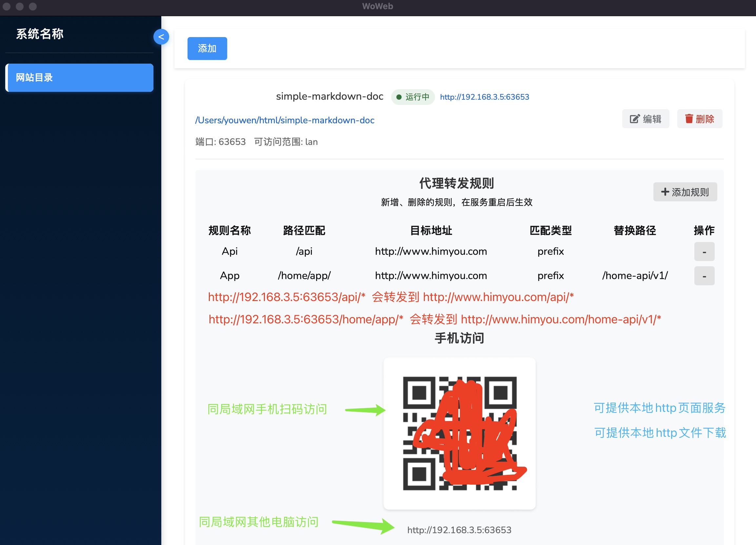Image resolution: width=756 pixels, height=545 pixels.
Task: Open the 网站目录 sidebar menu item
Action: click(79, 78)
